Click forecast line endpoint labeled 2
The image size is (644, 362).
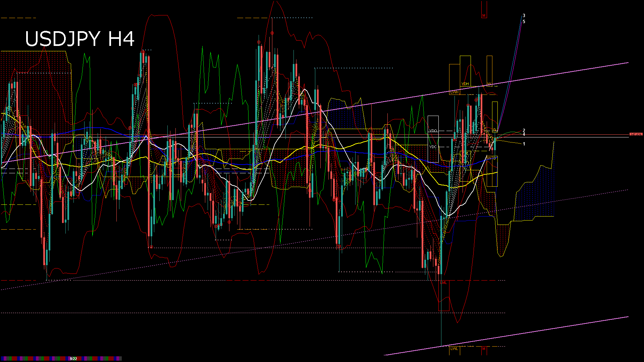(524, 130)
